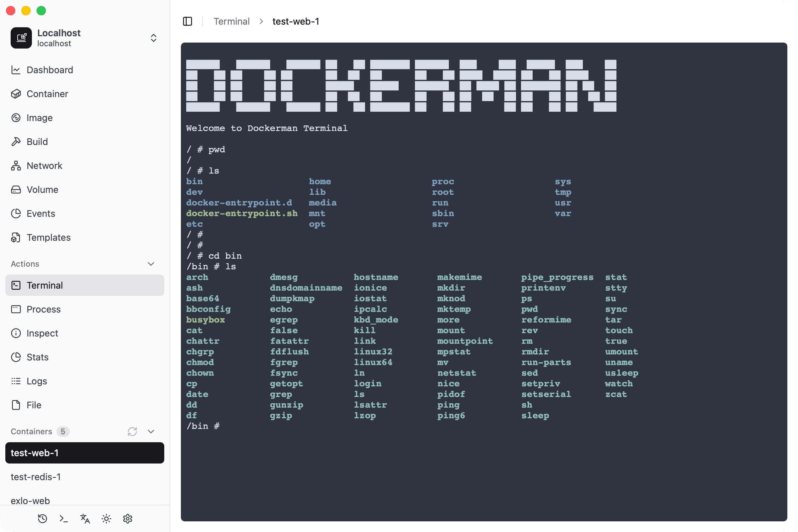Switch to the Terminal action
The height and width of the screenshot is (532, 798).
45,285
